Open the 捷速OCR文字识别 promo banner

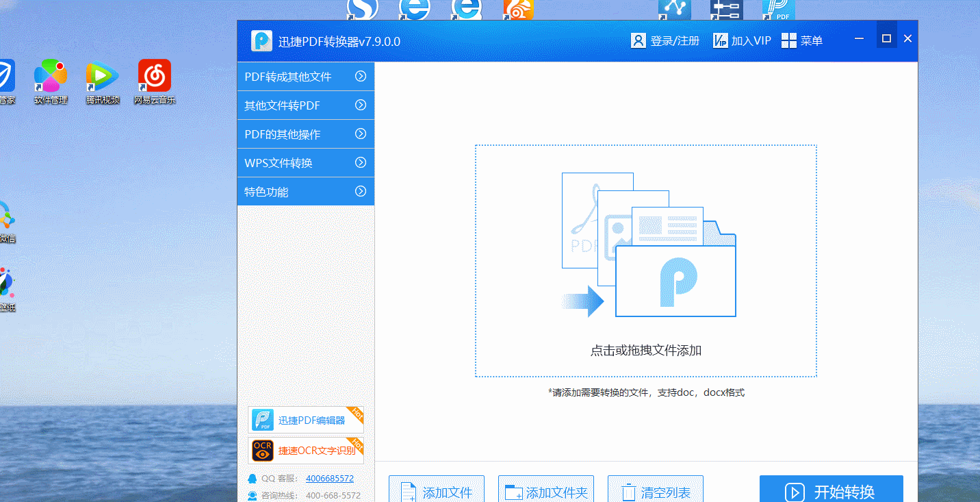(x=306, y=451)
